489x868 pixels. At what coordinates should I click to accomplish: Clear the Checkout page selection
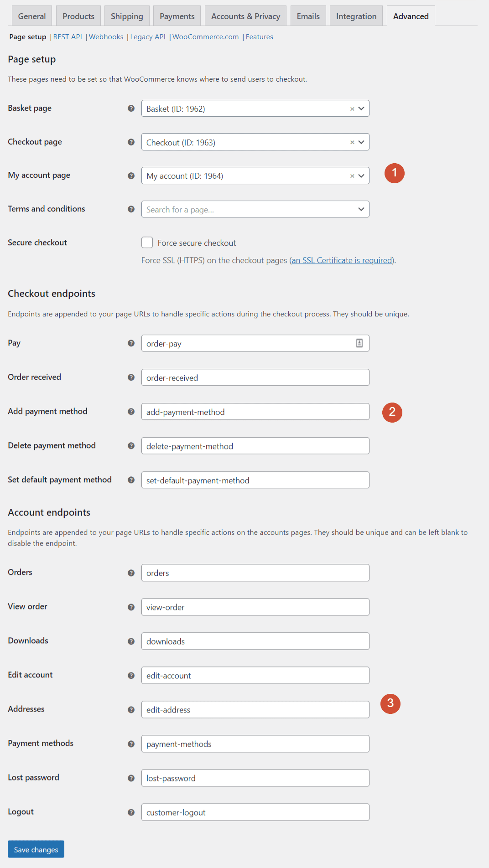pyautogui.click(x=352, y=142)
